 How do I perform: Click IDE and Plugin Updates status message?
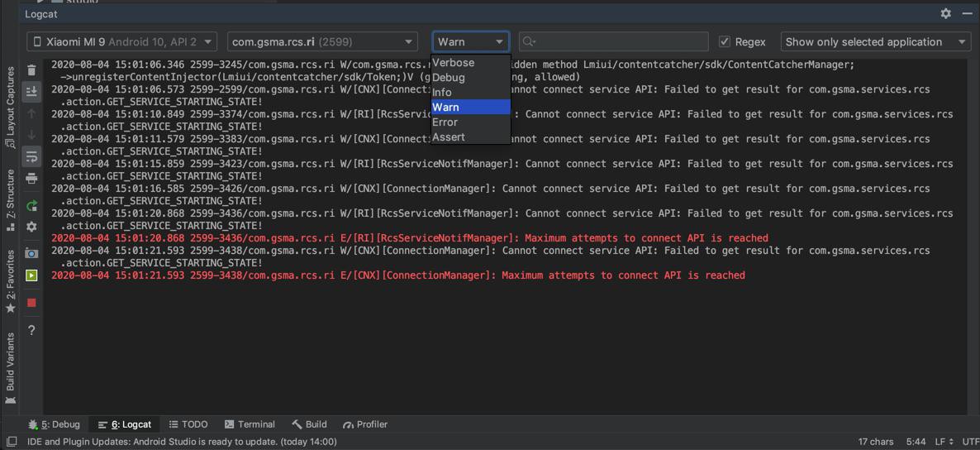(x=182, y=442)
